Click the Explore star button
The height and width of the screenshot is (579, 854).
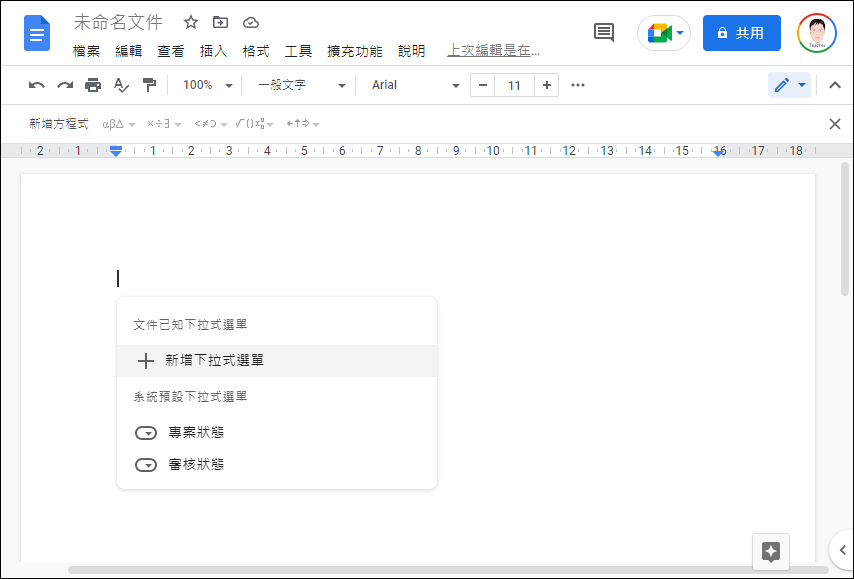771,552
